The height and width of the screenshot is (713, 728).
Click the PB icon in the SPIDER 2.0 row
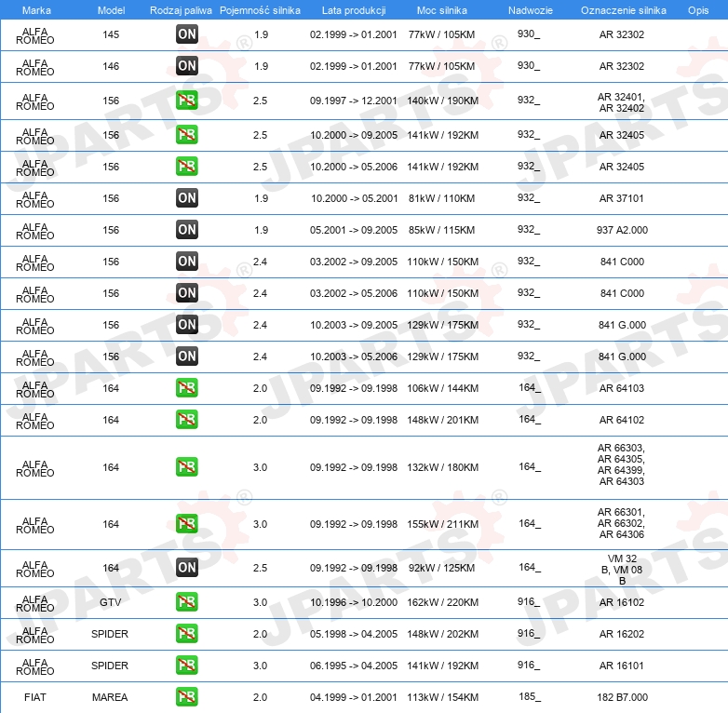coord(187,633)
